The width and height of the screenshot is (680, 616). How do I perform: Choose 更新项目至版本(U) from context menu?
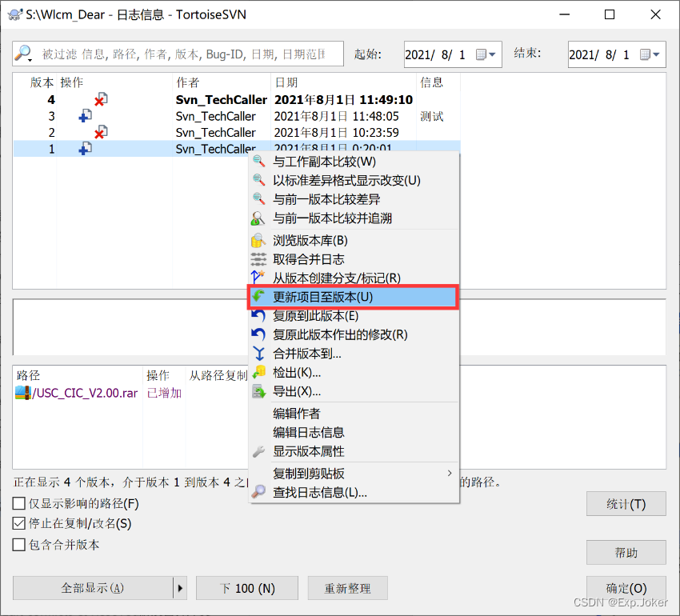(353, 297)
